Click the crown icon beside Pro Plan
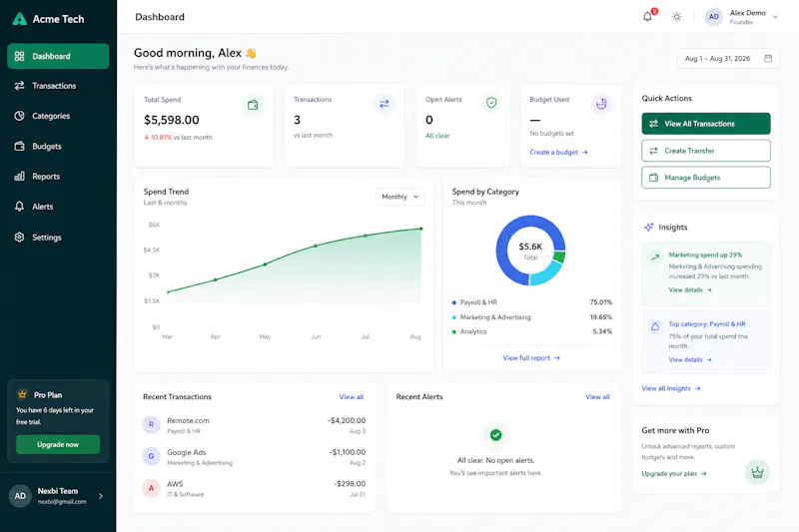 pyautogui.click(x=22, y=394)
